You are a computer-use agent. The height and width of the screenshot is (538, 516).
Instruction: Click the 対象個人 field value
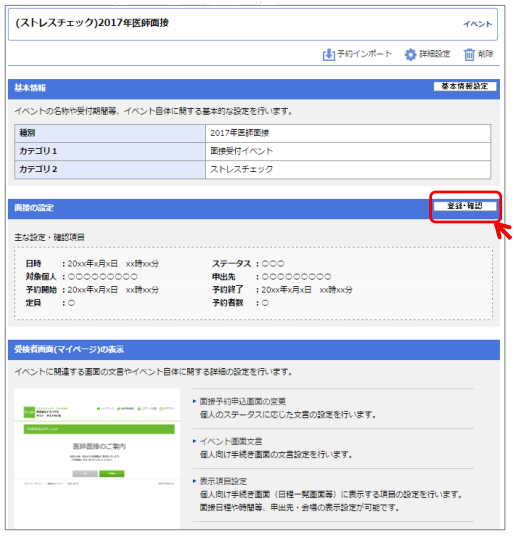click(102, 277)
